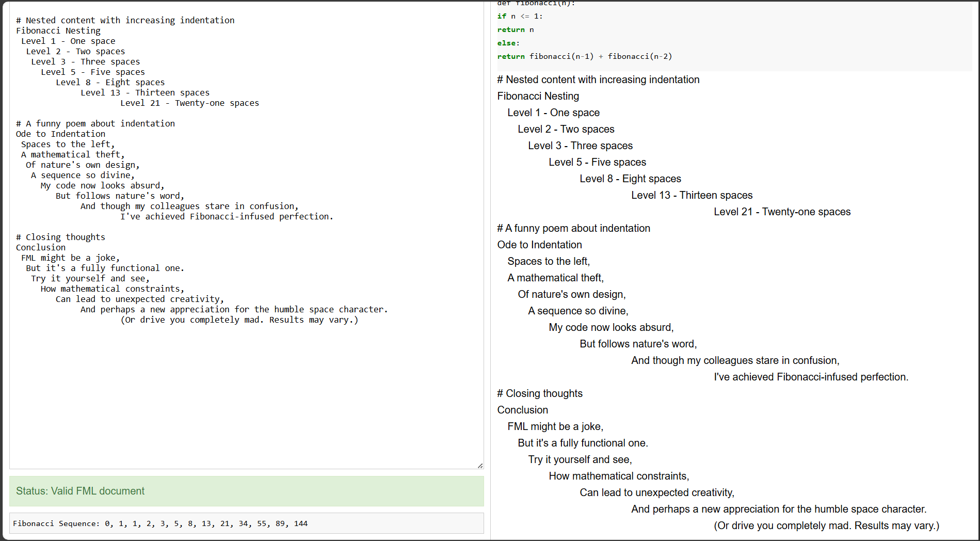Click editor line 'Level 8 - Eight spaces'
This screenshot has width=980, height=541.
pos(110,83)
